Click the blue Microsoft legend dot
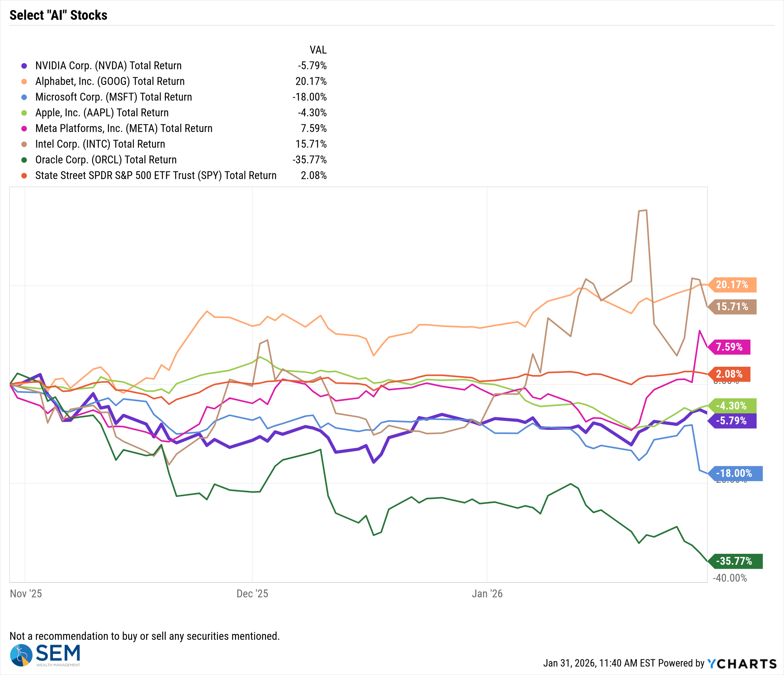Screen dimensions: 784x675 click(x=24, y=97)
